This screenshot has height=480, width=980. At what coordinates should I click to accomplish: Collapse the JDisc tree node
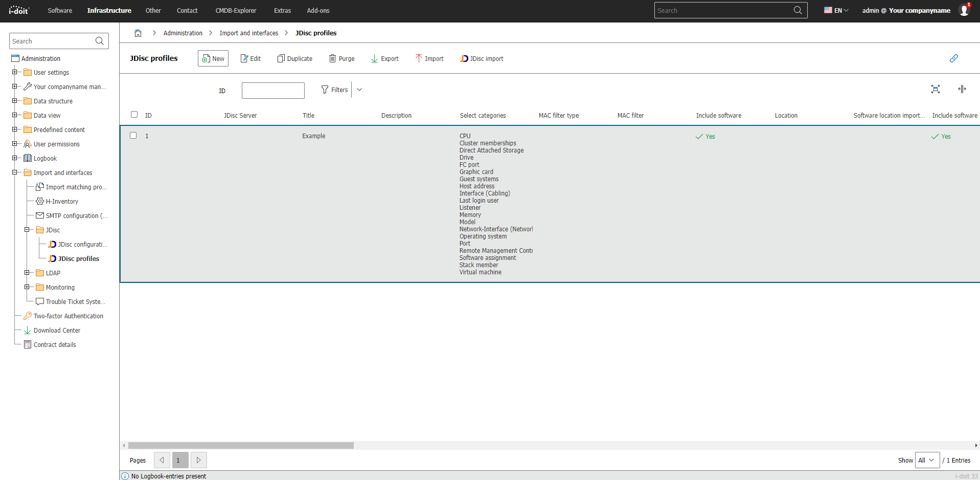(x=27, y=230)
